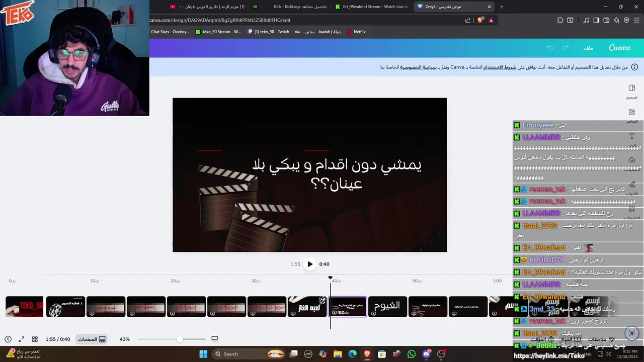The image size is (644, 362).
Task: Click the share page icon in address bar
Action: click(x=468, y=20)
